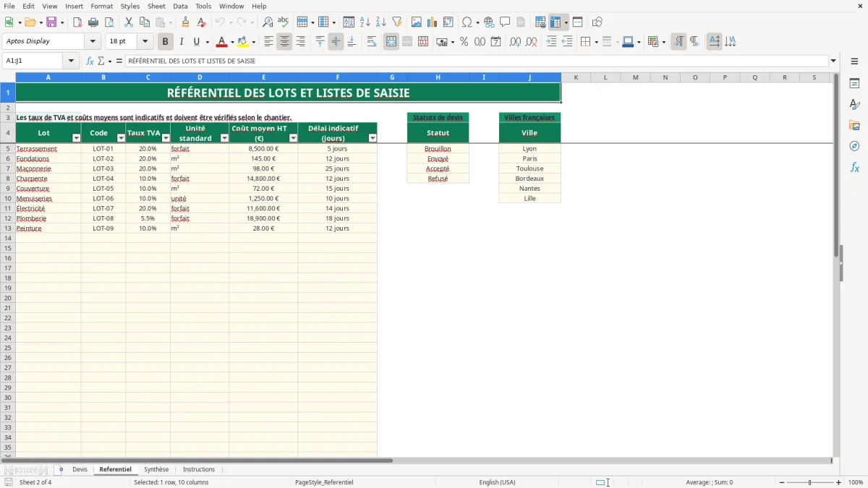Toggle Align Left
This screenshot has height=488, width=868.
click(x=268, y=42)
